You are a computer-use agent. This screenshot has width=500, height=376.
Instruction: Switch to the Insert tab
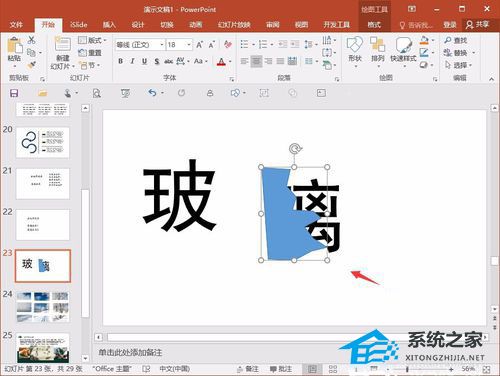pyautogui.click(x=109, y=24)
